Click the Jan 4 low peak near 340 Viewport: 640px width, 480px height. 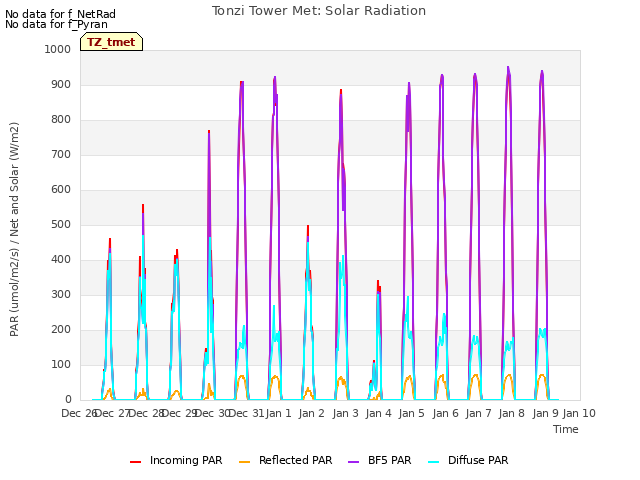tap(378, 282)
